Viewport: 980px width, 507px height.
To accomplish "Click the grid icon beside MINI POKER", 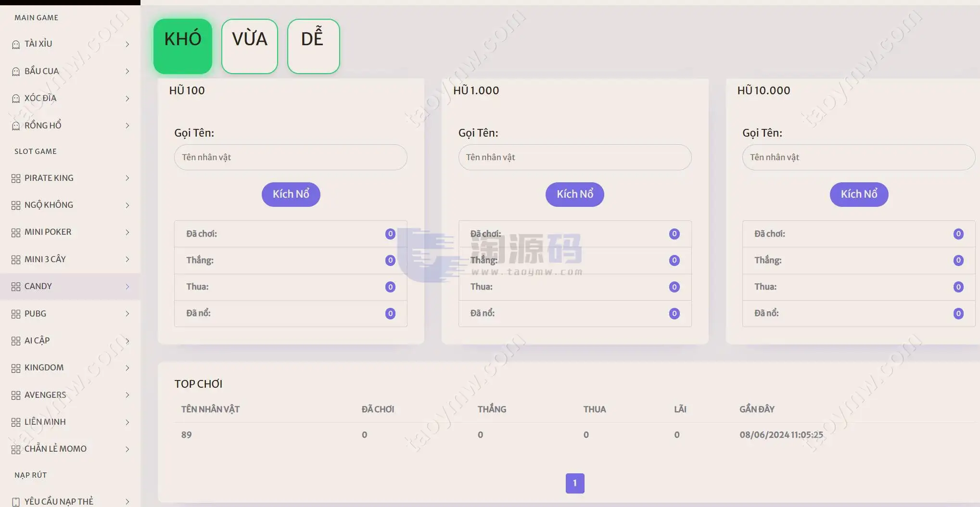I will pos(16,232).
